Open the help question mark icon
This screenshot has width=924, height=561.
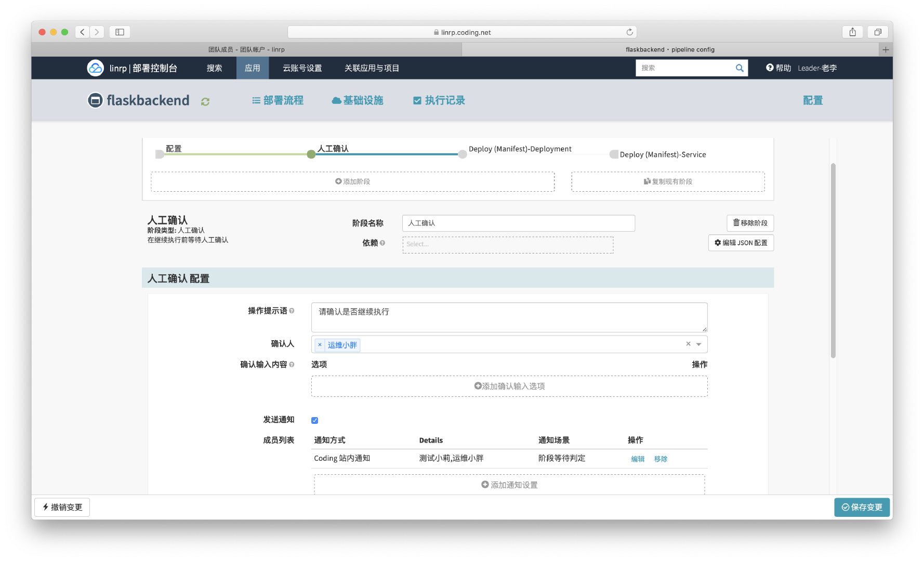(x=769, y=68)
